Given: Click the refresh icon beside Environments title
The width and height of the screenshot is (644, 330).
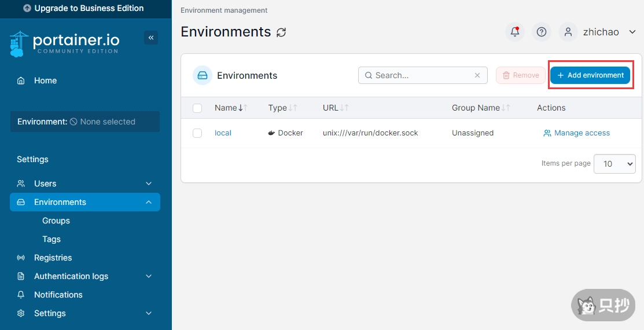Looking at the screenshot, I should (281, 32).
